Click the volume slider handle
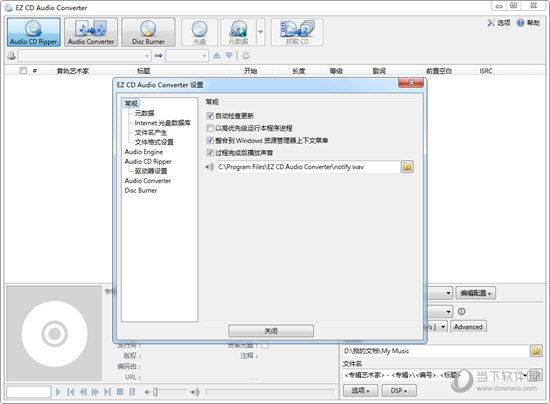The image size is (550, 404). (x=155, y=392)
